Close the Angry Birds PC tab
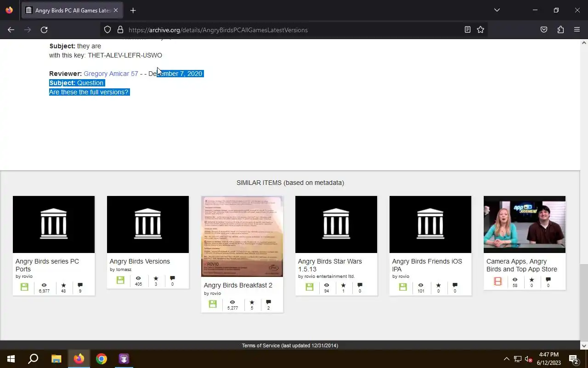 (116, 10)
